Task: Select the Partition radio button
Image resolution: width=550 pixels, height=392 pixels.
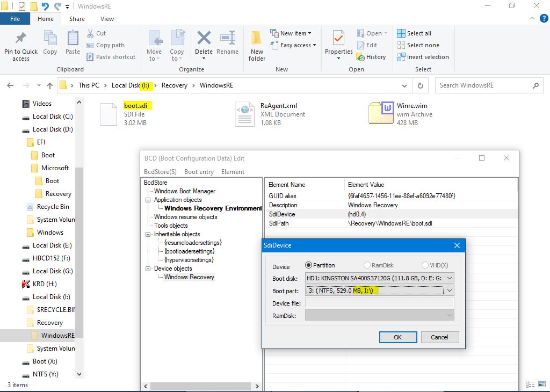Action: click(x=309, y=265)
